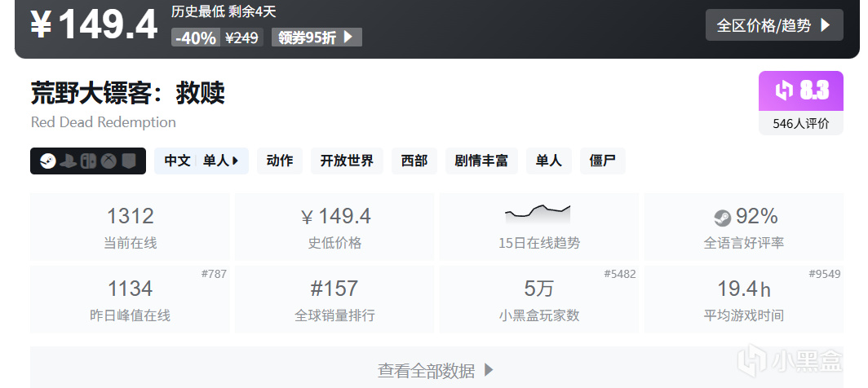This screenshot has width=868, height=388.
Task: Click the Heybox logo in the 8.3 score badge
Action: (785, 90)
